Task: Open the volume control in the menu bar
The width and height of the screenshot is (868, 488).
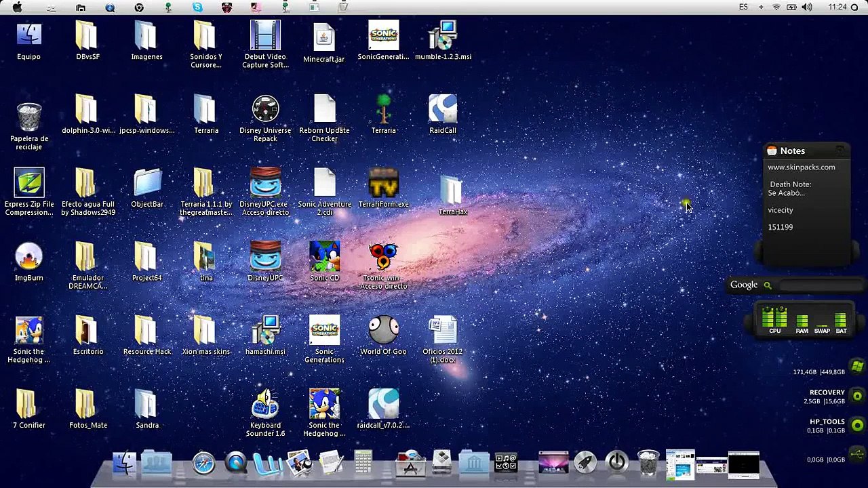Action: [807, 7]
